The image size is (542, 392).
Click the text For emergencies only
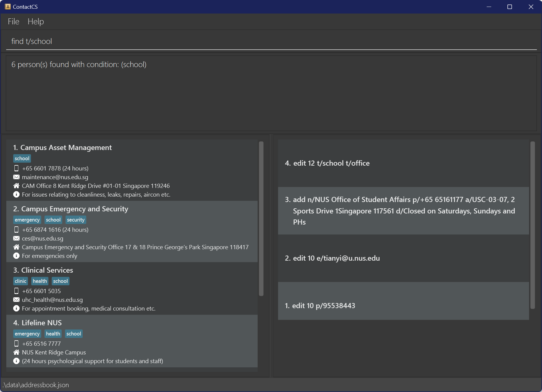pyautogui.click(x=50, y=256)
